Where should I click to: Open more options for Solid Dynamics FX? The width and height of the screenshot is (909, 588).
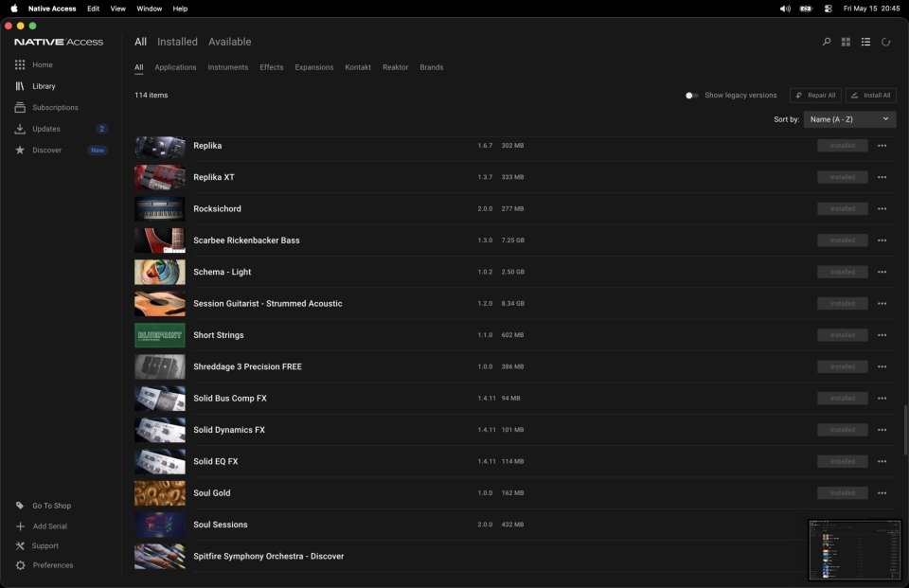882,430
